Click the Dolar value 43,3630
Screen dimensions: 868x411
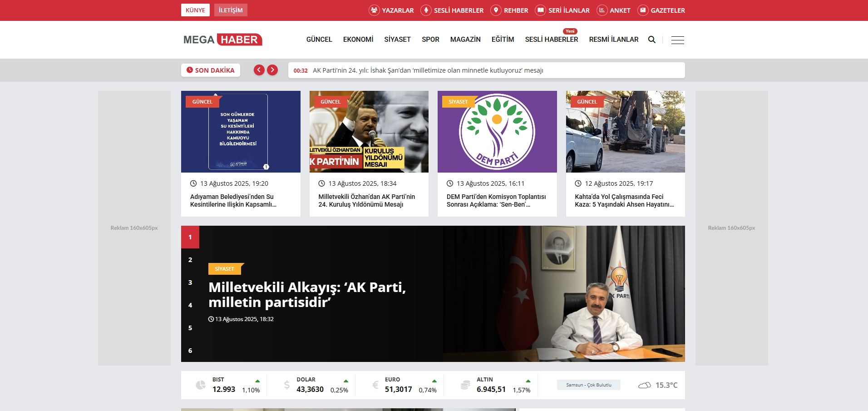[x=310, y=390]
